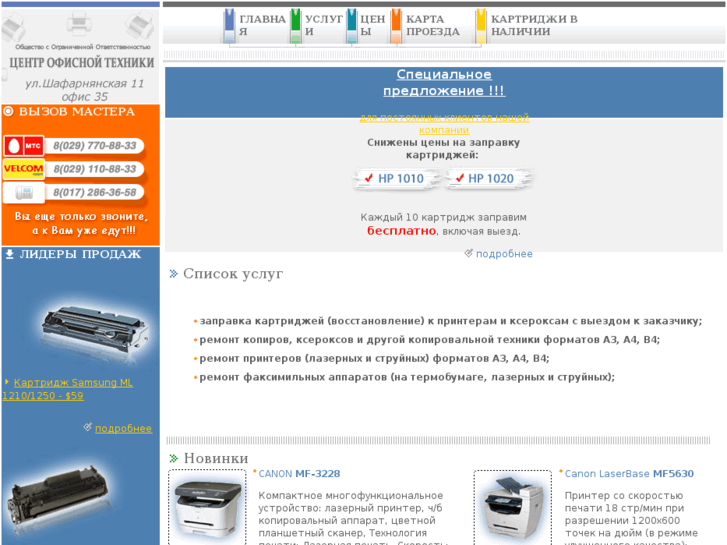Open the КАРТРИДЖИ В НАЛИЧИИ menu item
The height and width of the screenshot is (545, 727).
534,26
